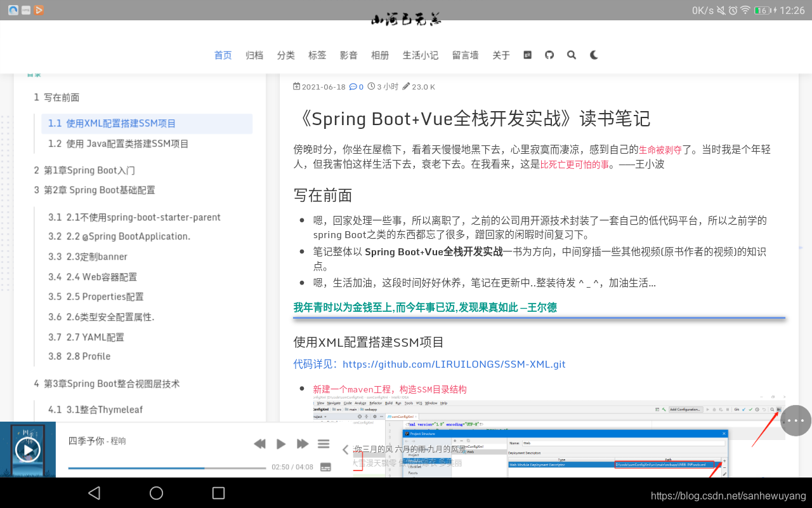Skip to next track in music player
812x508 pixels.
(303, 444)
